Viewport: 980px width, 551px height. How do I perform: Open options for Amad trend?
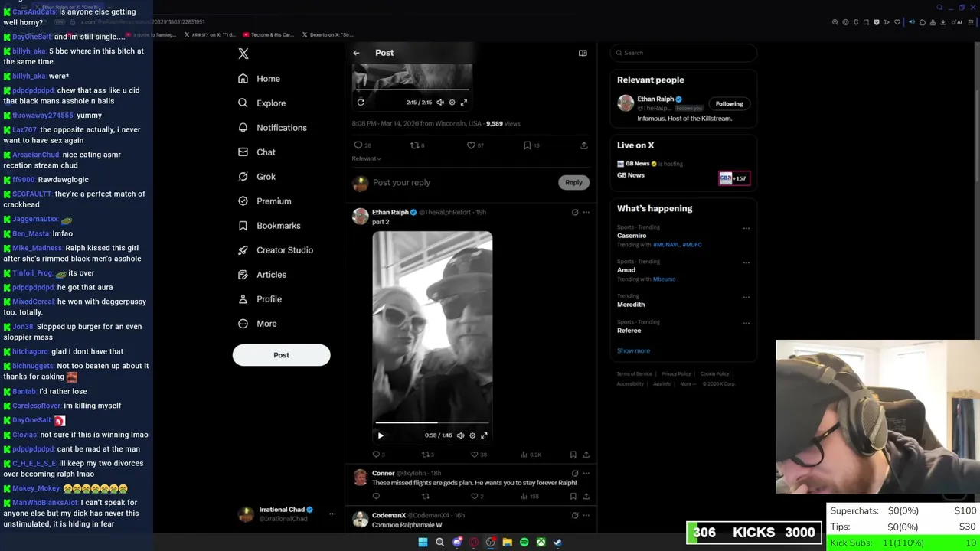(x=746, y=262)
